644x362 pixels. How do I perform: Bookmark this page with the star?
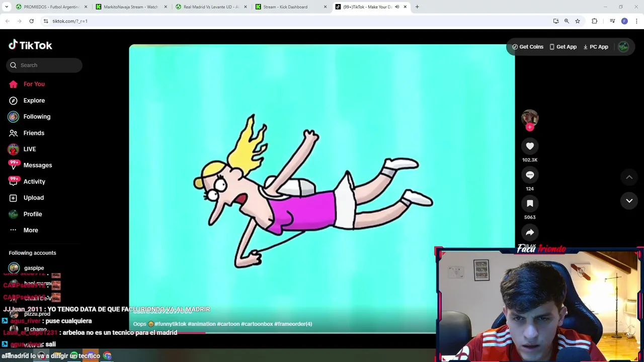[x=578, y=21]
